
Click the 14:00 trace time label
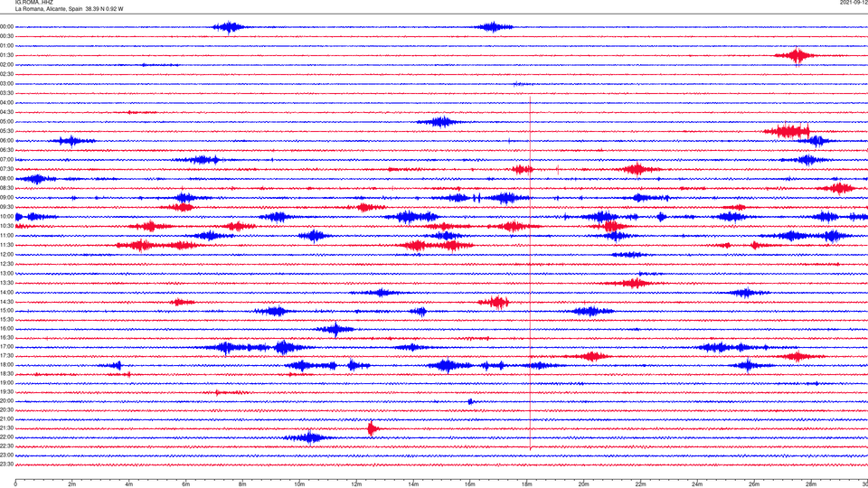[x=6, y=292]
